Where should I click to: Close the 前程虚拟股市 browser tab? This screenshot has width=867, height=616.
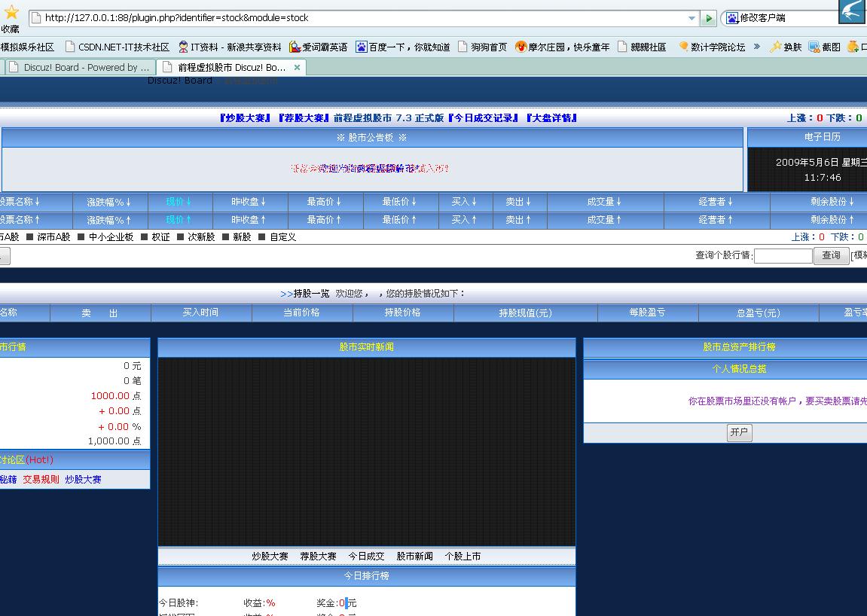tap(297, 67)
